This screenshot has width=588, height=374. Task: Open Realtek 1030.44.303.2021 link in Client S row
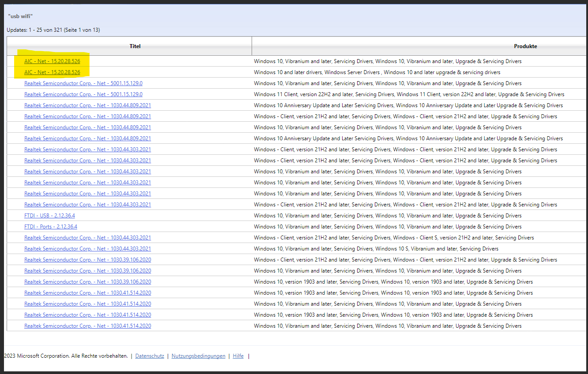[87, 238]
